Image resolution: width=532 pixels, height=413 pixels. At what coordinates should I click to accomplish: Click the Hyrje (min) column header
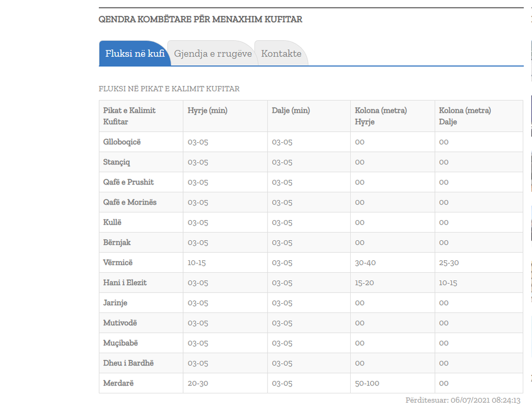coord(207,110)
